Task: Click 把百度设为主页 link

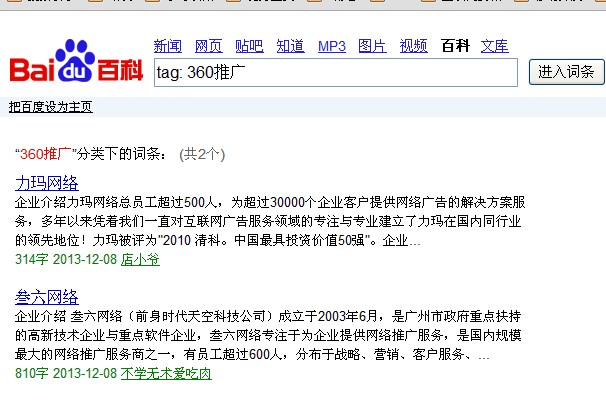Action: tap(51, 107)
